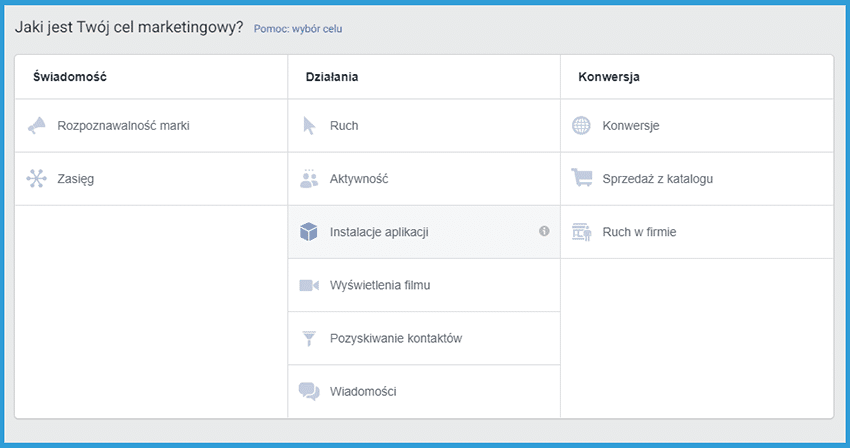
Task: Click the 'Konwersja' column header
Action: [x=609, y=76]
